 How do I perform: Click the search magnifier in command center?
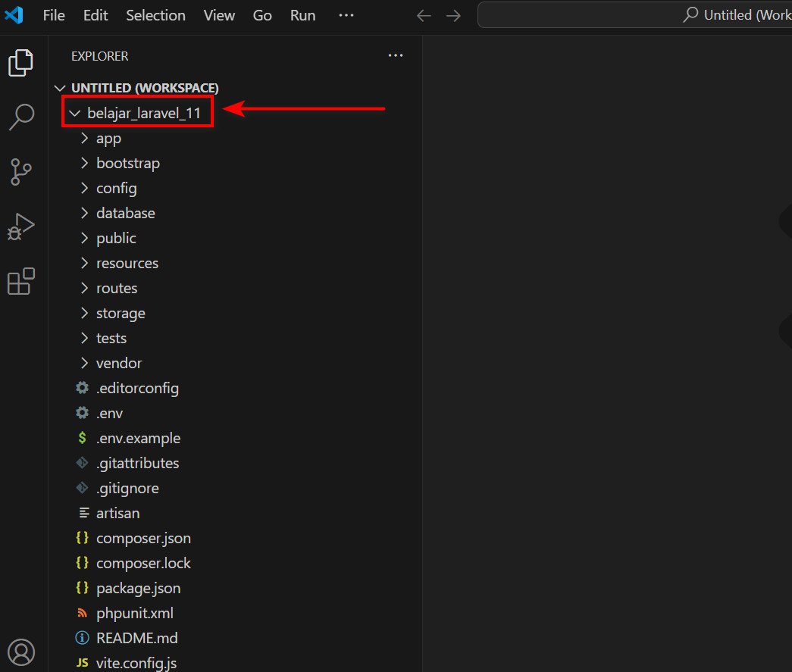point(690,14)
